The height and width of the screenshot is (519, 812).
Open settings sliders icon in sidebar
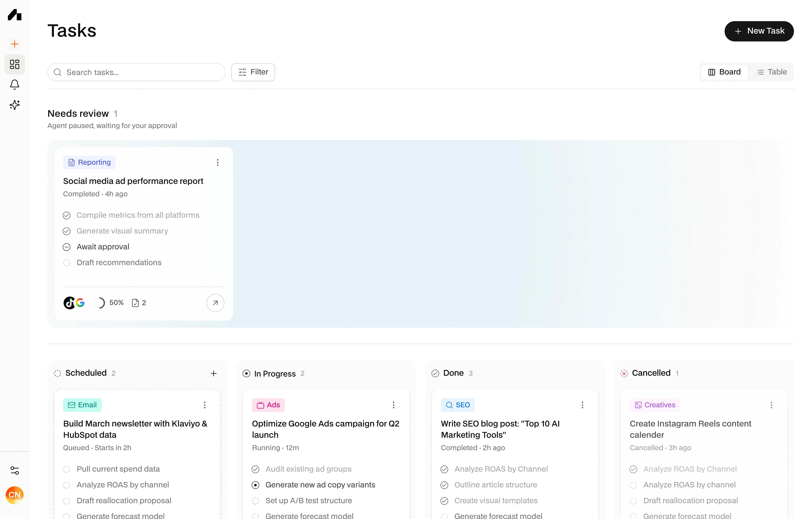point(14,470)
